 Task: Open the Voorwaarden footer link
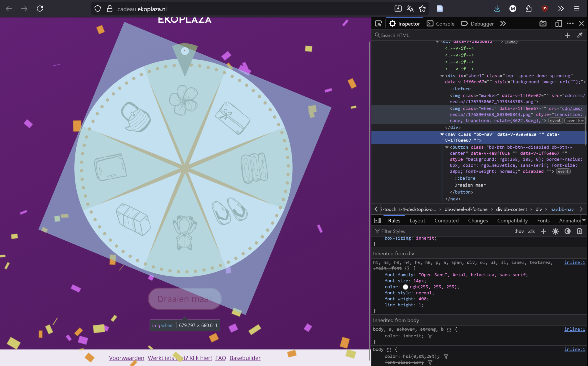[x=126, y=358]
